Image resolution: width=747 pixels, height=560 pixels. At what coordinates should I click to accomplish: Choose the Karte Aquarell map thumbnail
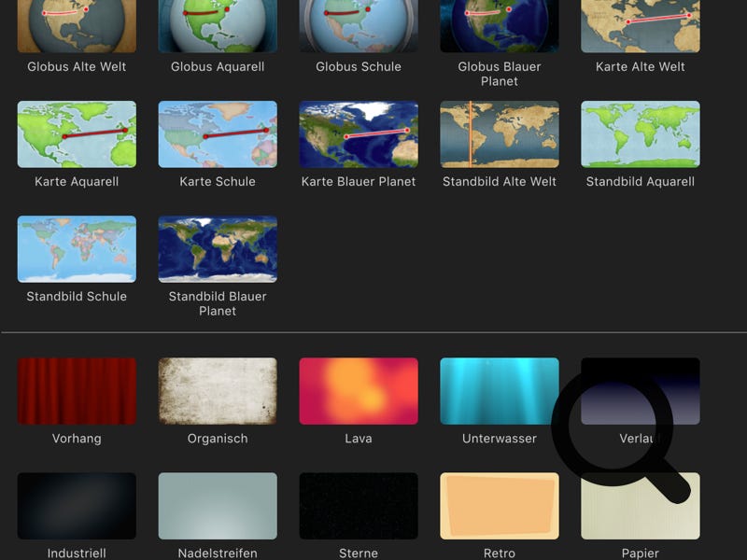coord(77,134)
